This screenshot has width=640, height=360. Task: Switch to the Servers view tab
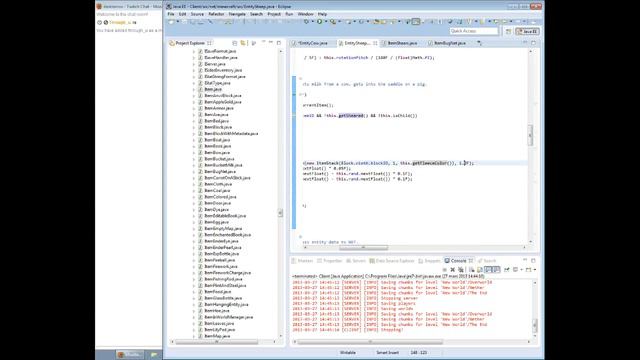pos(356,261)
